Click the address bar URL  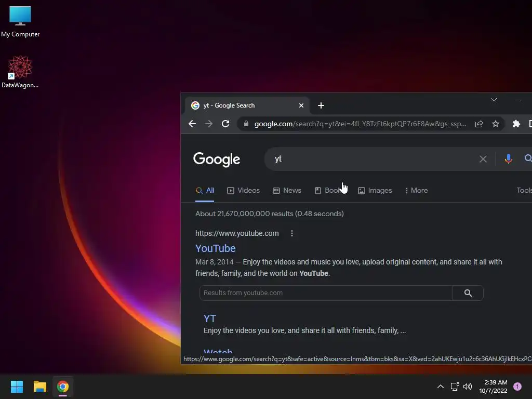point(361,124)
